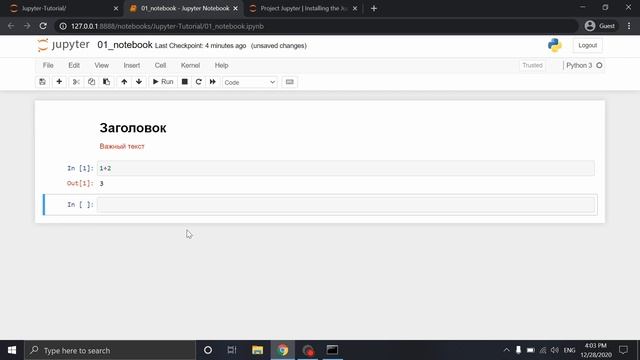Close the 01_notebook browser tab
Screen dimensions: 640x360
coord(236,8)
